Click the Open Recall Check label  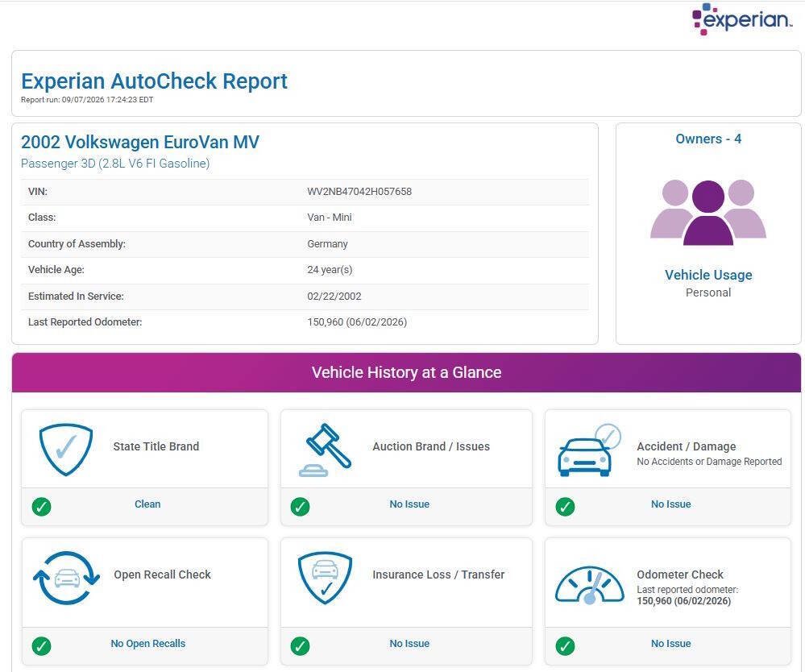pyautogui.click(x=162, y=575)
